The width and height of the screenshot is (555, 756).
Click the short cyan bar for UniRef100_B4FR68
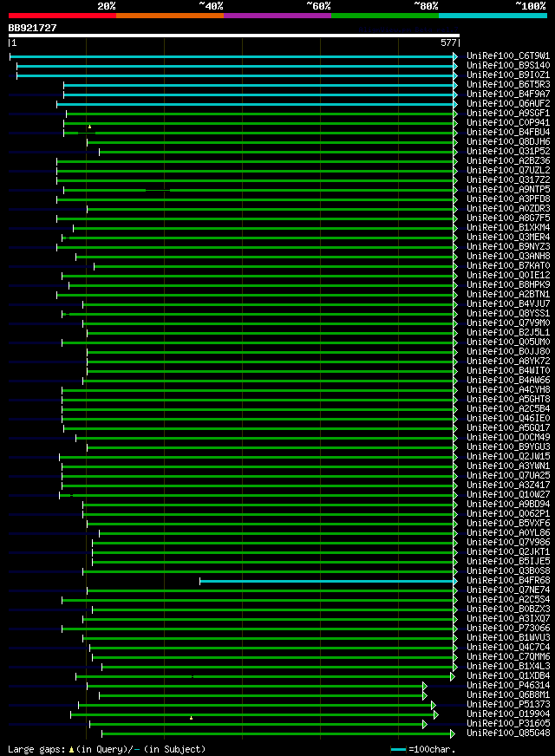[326, 581]
